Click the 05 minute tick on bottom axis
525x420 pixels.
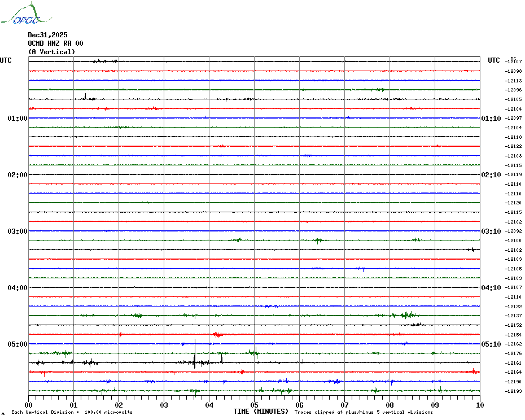pos(255,405)
